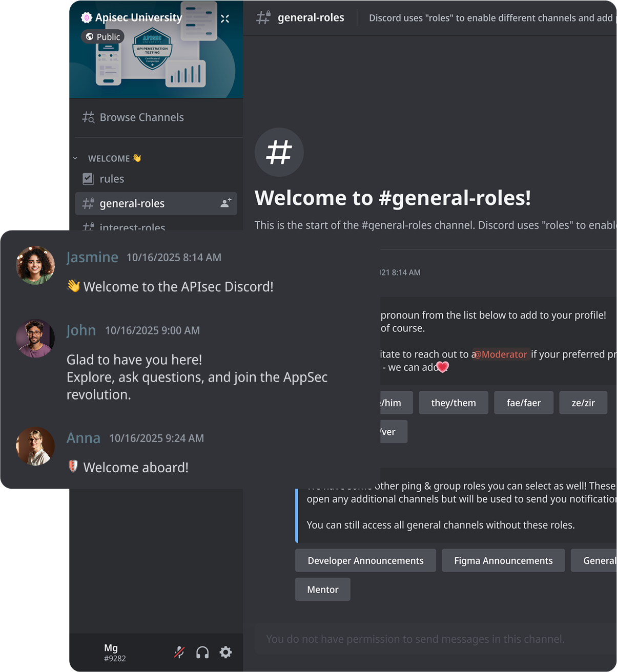Click the large hashtag welcome icon
This screenshot has height=672, width=617.
pos(279,152)
